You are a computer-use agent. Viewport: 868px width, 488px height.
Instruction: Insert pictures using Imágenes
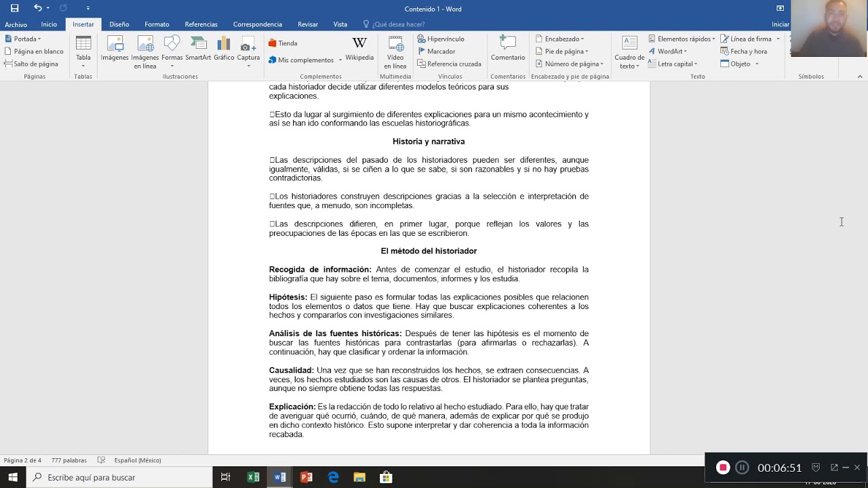point(115,49)
